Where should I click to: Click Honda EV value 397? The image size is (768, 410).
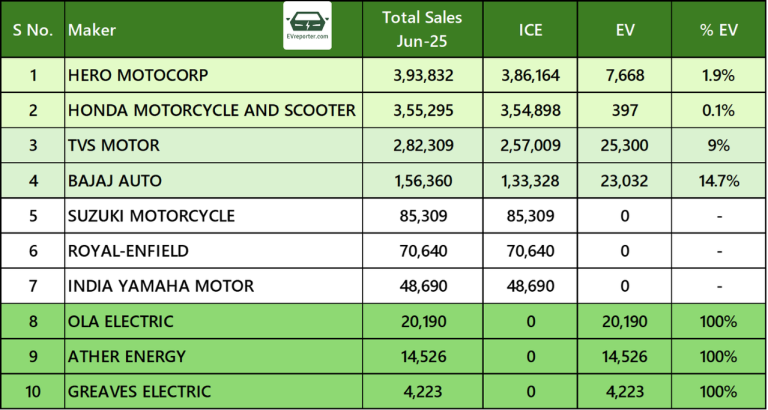(x=624, y=111)
